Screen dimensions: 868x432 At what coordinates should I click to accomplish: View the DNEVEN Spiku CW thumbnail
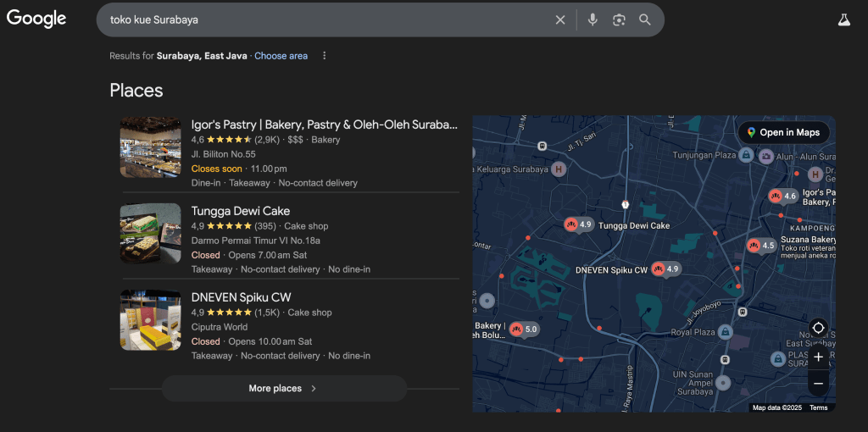pyautogui.click(x=150, y=320)
